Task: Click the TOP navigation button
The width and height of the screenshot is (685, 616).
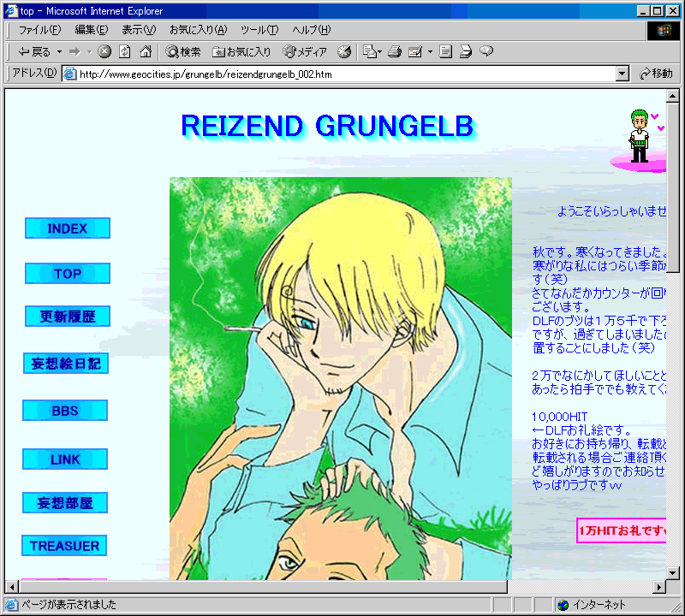Action: (x=68, y=273)
